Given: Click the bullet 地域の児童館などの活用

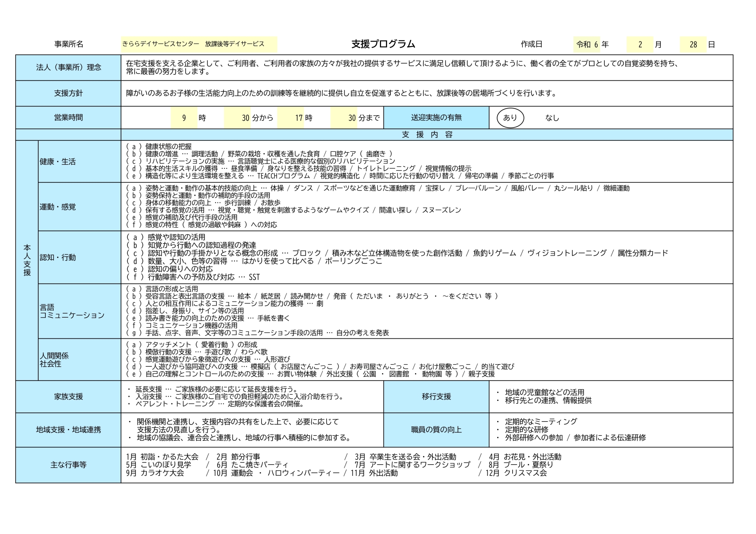Looking at the screenshot, I should (540, 393).
